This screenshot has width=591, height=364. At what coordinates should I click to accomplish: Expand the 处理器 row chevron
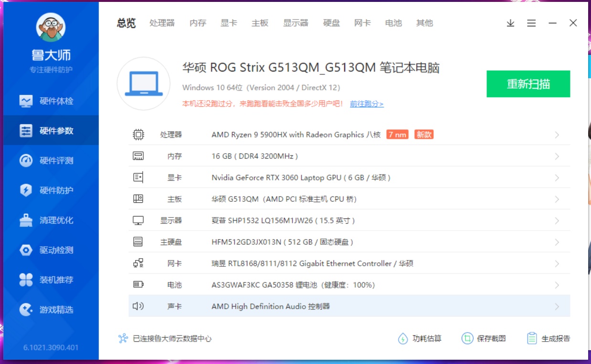pyautogui.click(x=557, y=135)
